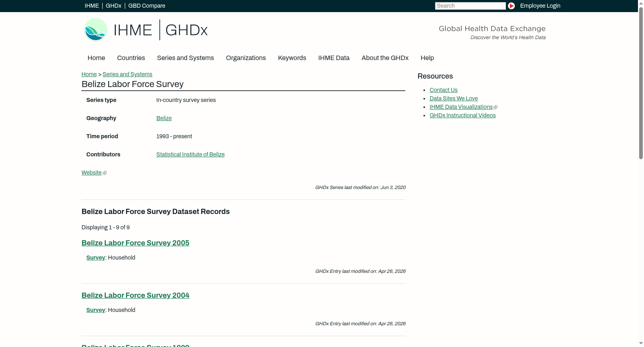644x347 pixels.
Task: Click the Home breadcrumb link
Action: point(89,74)
